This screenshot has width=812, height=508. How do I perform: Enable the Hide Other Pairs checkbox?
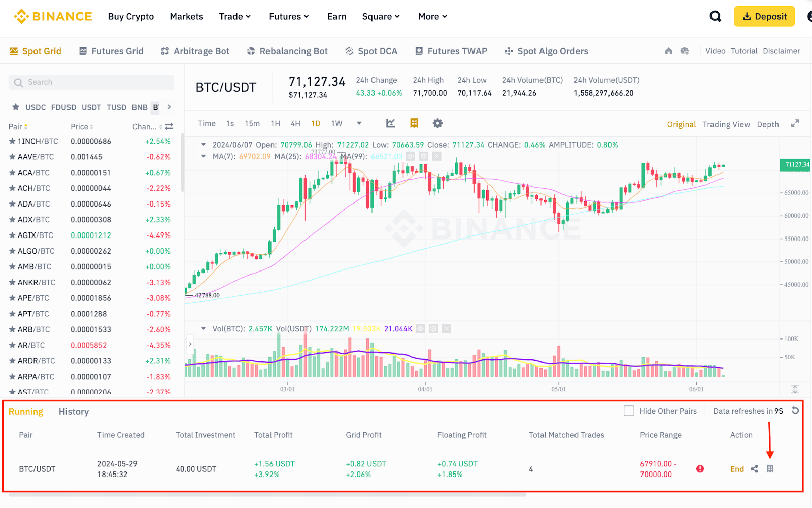click(629, 411)
